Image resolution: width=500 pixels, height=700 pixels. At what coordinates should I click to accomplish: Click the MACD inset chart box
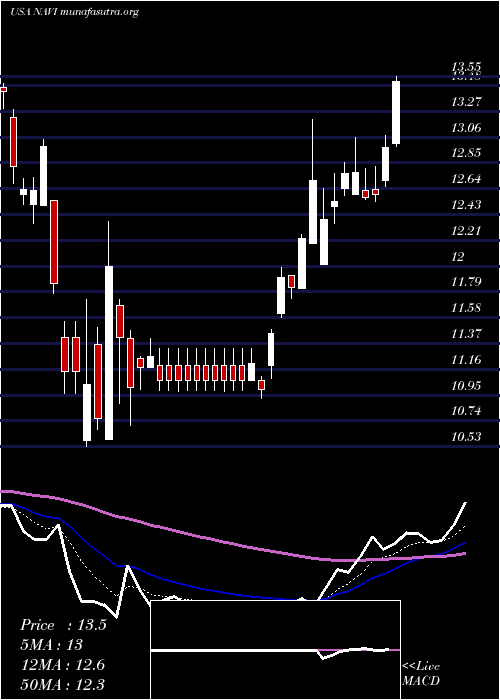tap(275, 650)
